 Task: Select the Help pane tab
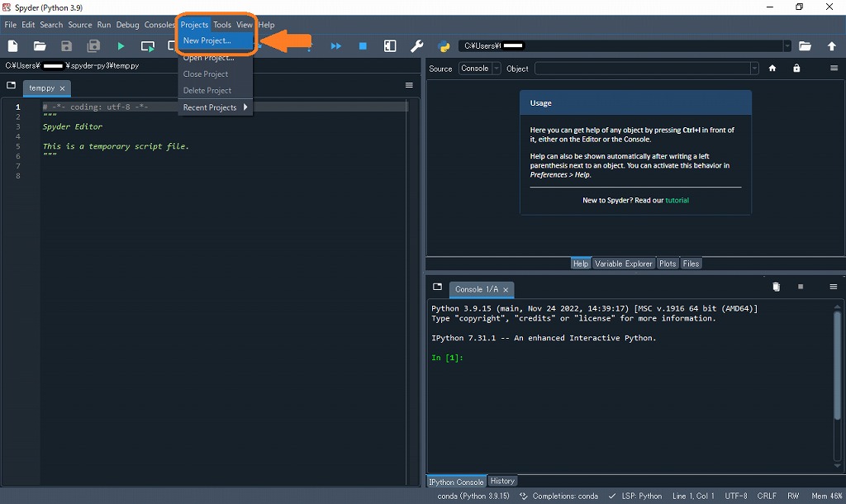tap(581, 264)
